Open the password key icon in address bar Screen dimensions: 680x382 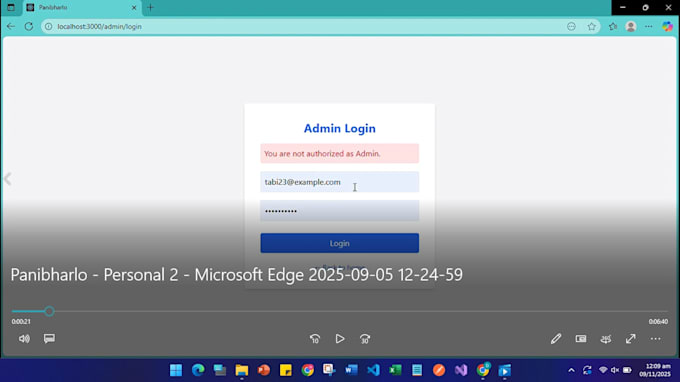[571, 26]
